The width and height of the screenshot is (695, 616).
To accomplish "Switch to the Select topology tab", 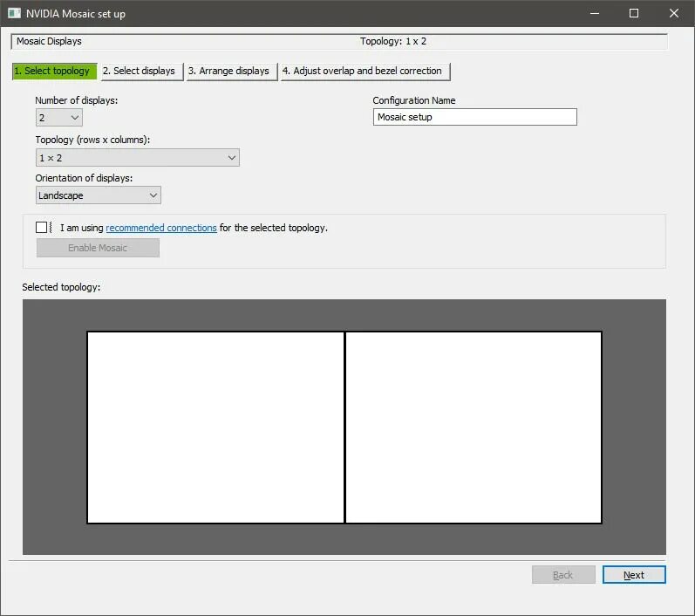I will coord(55,71).
